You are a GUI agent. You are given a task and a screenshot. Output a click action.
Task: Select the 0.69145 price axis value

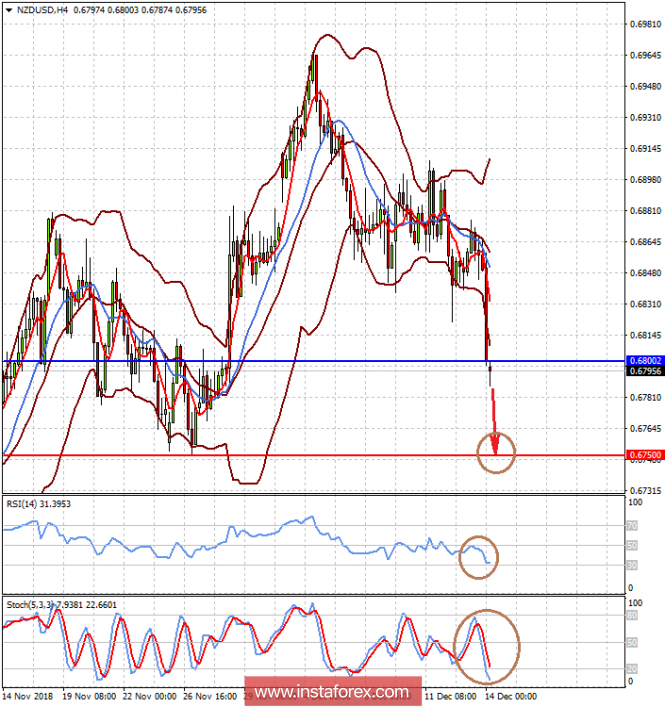click(646, 148)
